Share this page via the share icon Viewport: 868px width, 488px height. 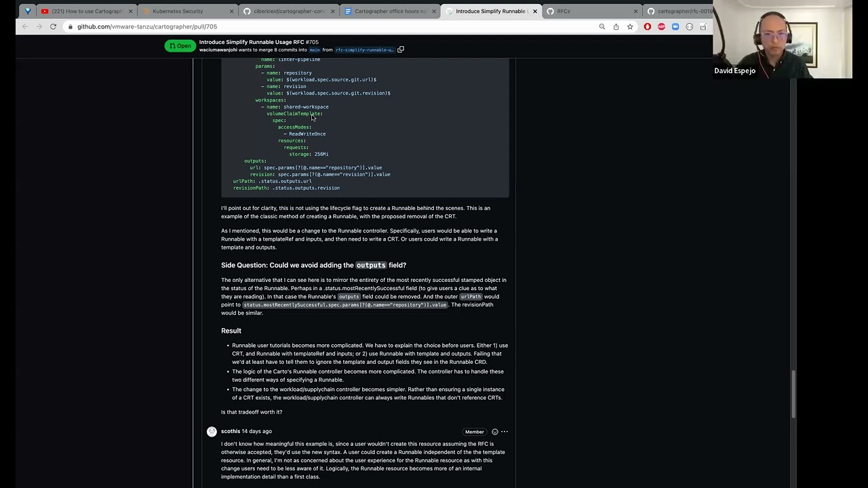click(616, 26)
